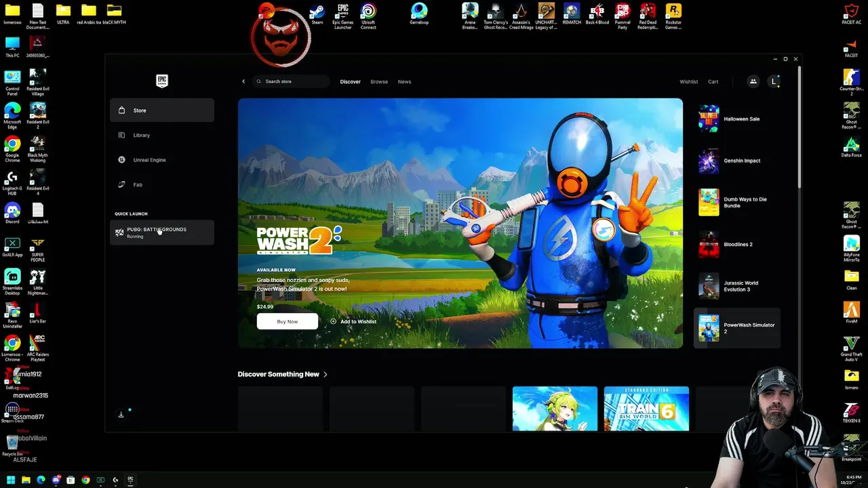Open the Cart link

click(713, 81)
